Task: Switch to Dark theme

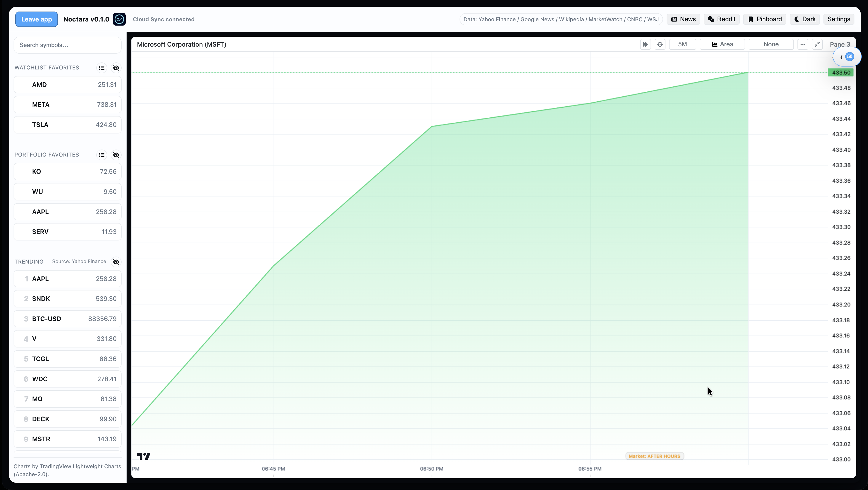Action: [x=805, y=19]
